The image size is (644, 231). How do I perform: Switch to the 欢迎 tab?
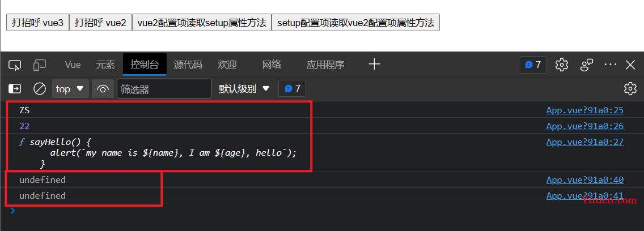pos(227,65)
